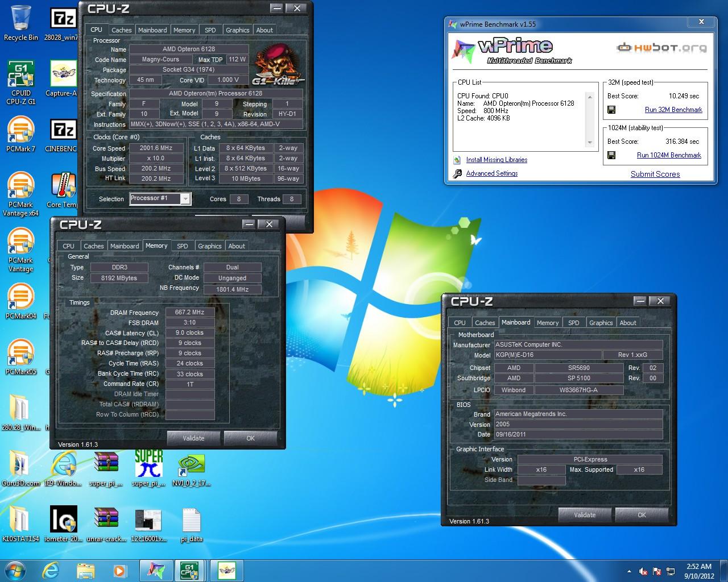
Task: Click the taskbar clock showing 2:52 AM
Action: tap(699, 571)
